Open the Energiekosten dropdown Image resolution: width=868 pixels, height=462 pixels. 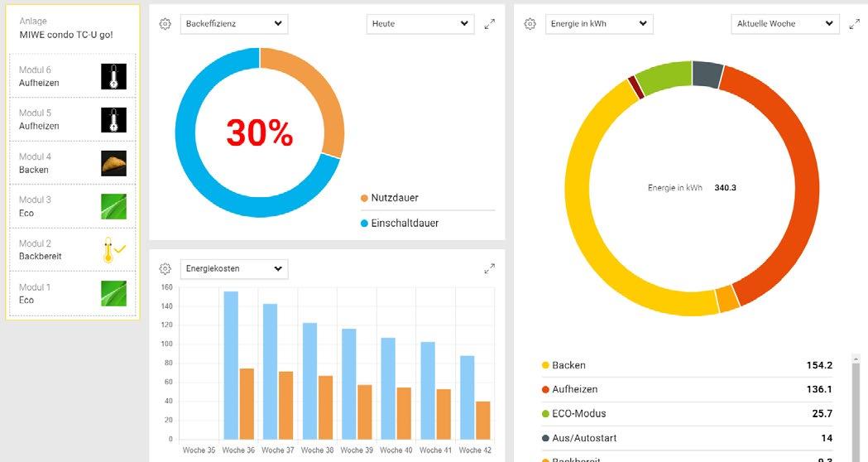coord(234,268)
